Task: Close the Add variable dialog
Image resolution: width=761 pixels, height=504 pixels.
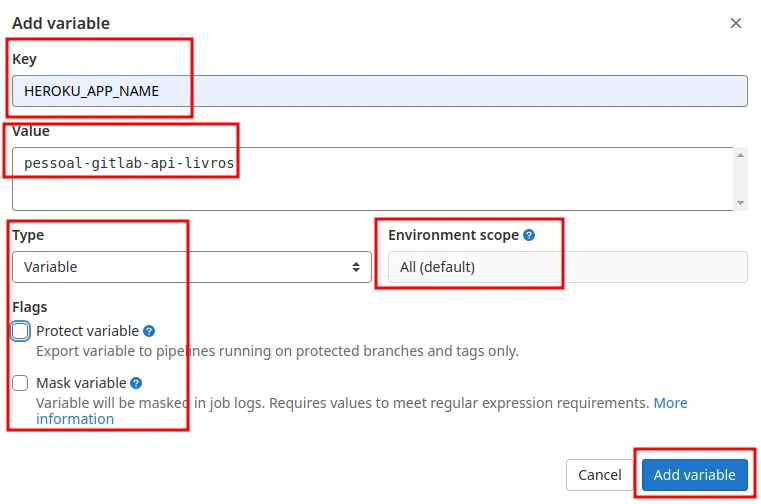Action: [x=736, y=23]
